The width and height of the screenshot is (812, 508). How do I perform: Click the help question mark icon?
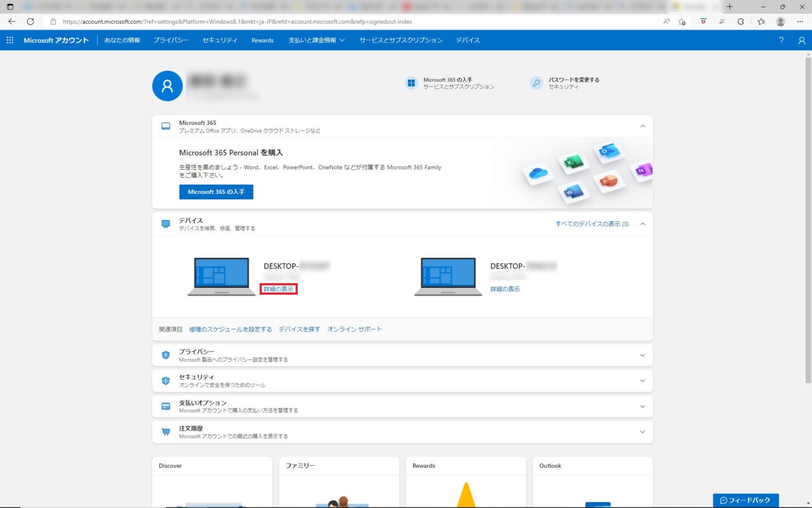pos(781,40)
